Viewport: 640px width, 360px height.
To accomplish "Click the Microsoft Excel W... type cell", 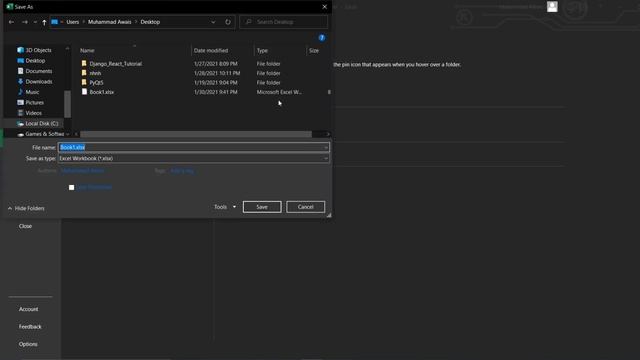I will pyautogui.click(x=279, y=92).
